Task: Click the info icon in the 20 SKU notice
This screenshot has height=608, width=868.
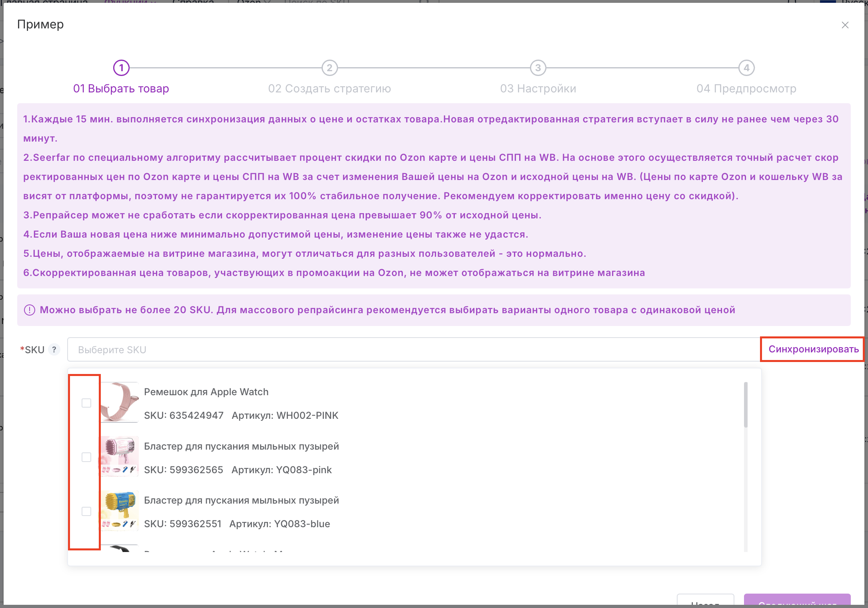Action: pyautogui.click(x=30, y=310)
